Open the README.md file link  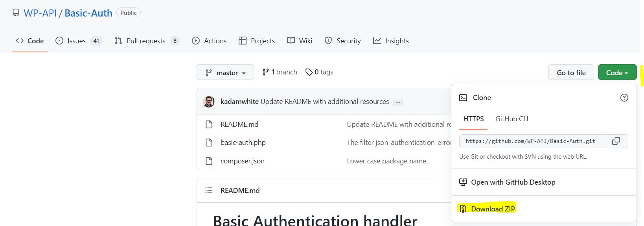239,124
